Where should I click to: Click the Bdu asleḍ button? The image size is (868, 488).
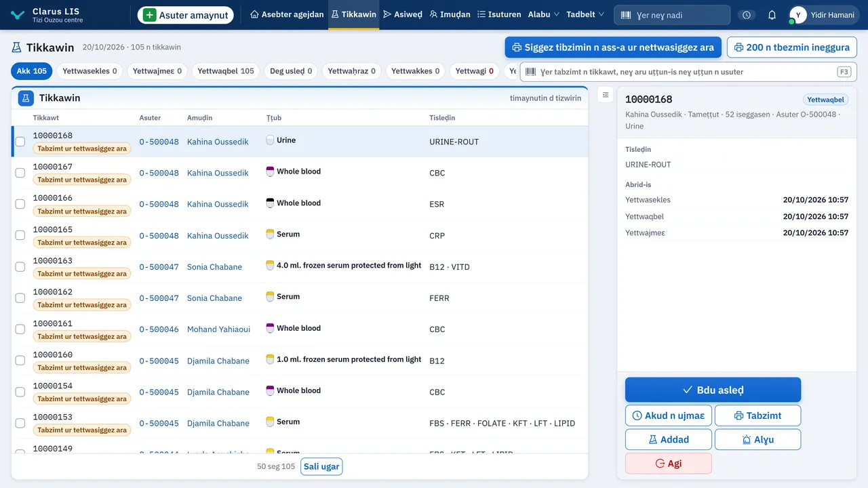tap(713, 390)
